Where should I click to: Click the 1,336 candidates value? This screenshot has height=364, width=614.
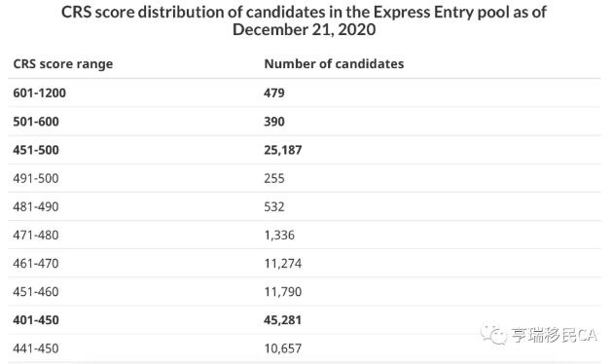coord(279,236)
